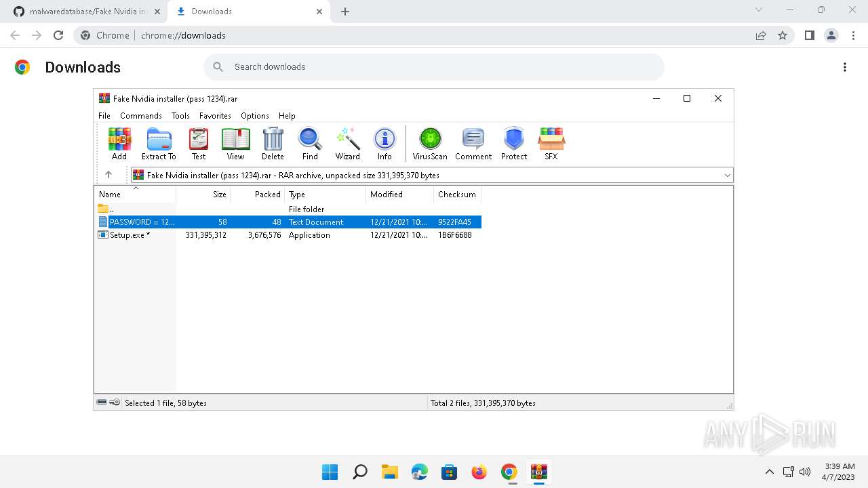Click the Add toolbar icon in WinRAR

[119, 144]
